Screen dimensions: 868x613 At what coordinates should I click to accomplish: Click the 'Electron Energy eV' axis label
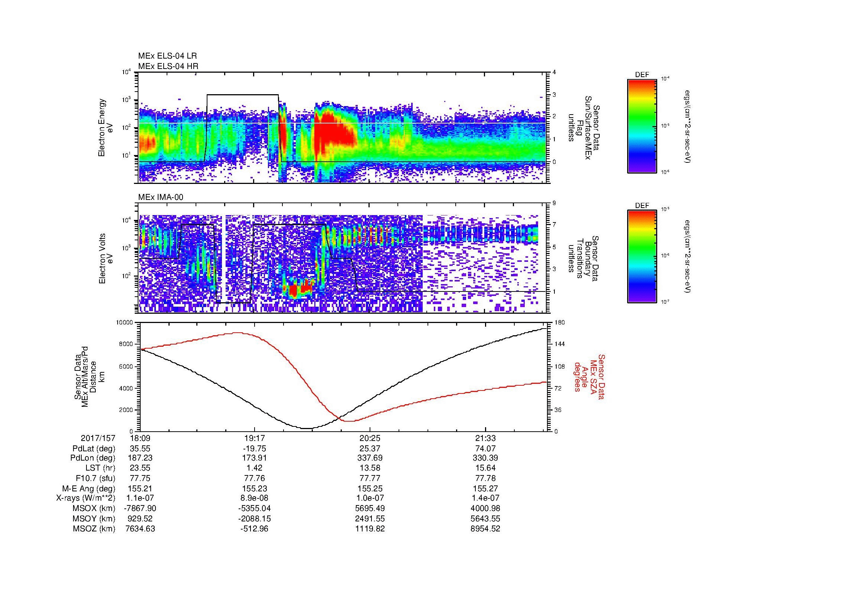tap(105, 128)
